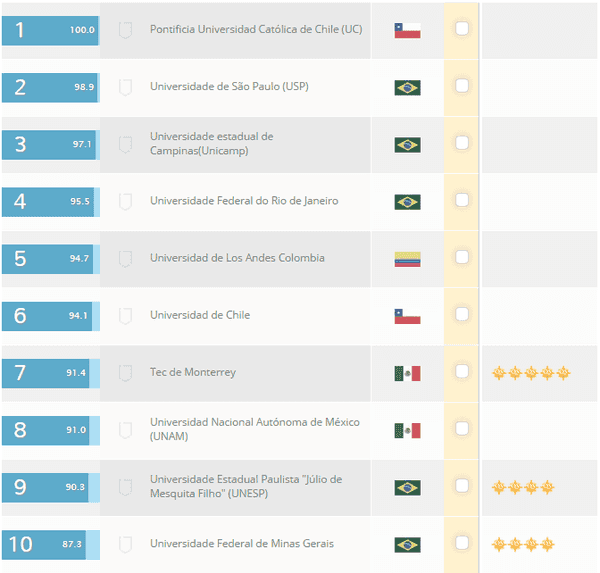Open Universidad Nacional Autónoma de México link
The image size is (600, 573).
point(255,429)
